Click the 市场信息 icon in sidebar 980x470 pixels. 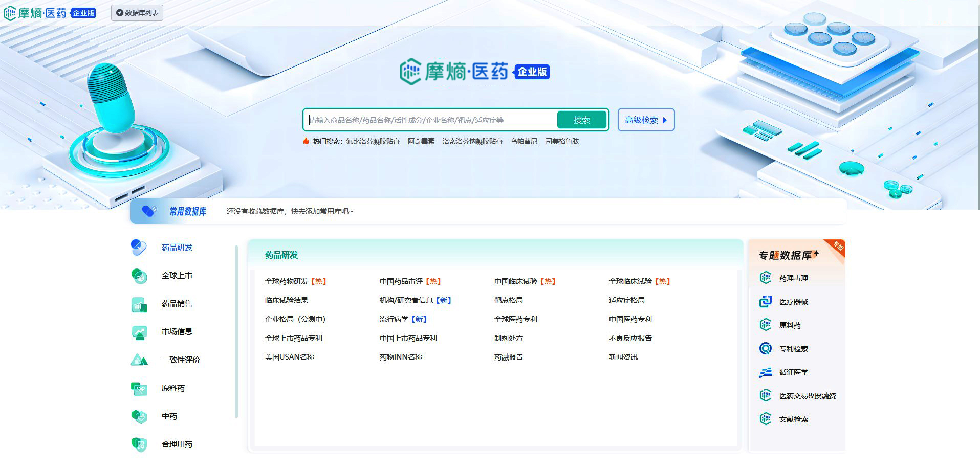point(139,332)
